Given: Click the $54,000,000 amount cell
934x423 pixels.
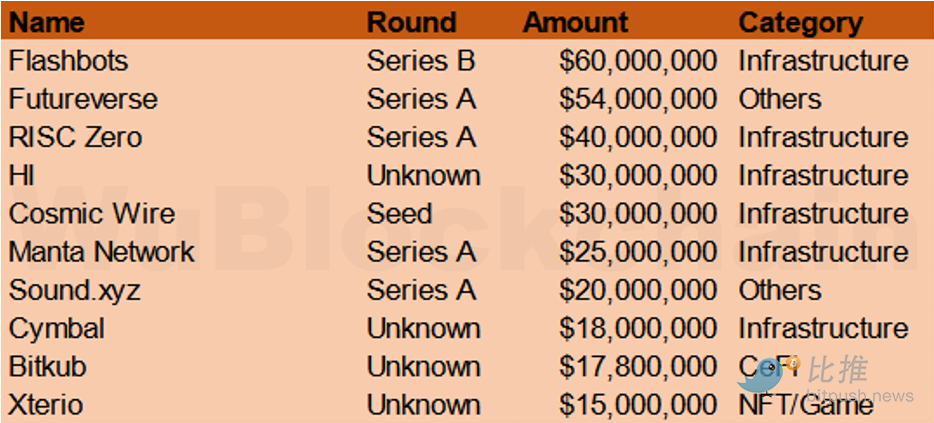Looking at the screenshot, I should pos(638,99).
